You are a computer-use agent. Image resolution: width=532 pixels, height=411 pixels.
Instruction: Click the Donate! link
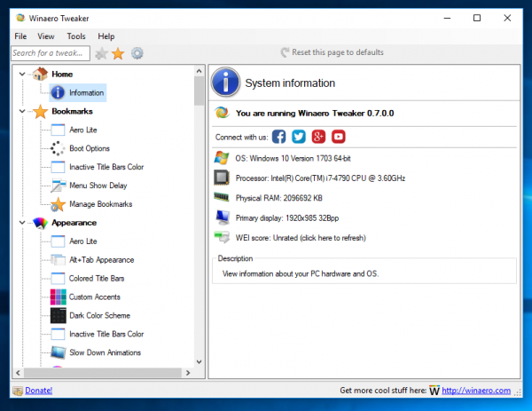click(38, 391)
